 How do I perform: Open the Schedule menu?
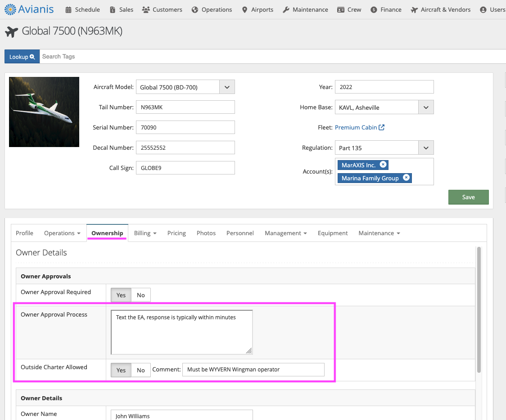click(83, 10)
